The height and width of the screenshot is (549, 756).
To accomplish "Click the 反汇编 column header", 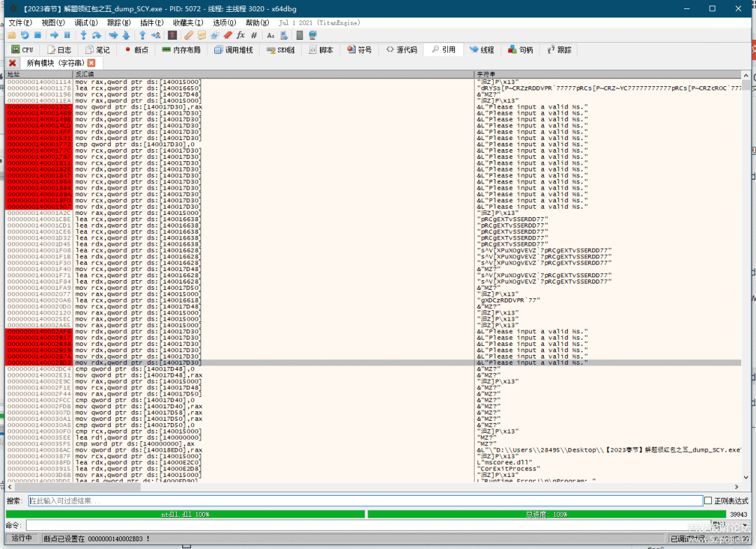I will click(274, 74).
